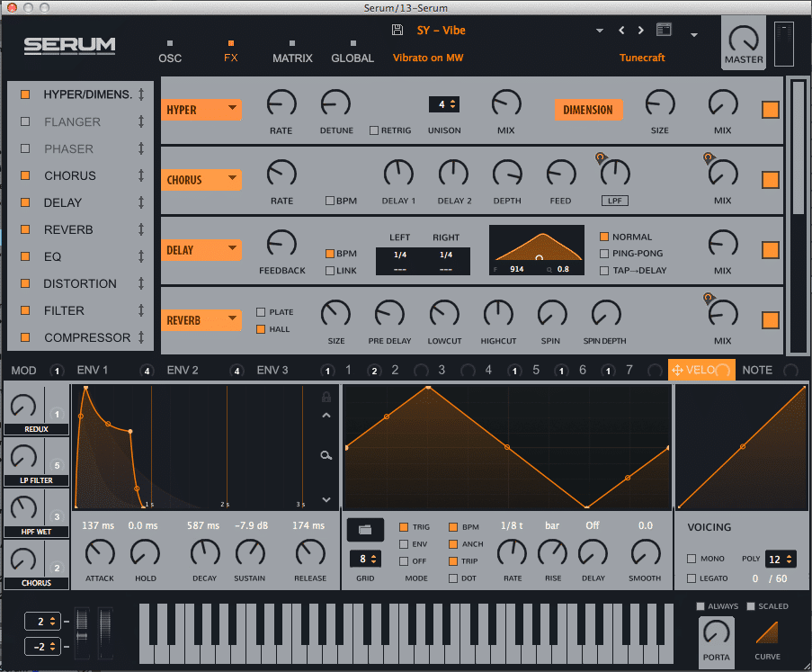Screen dimensions: 812x672
Task: Click the MASTER volume knob
Action: (x=744, y=40)
